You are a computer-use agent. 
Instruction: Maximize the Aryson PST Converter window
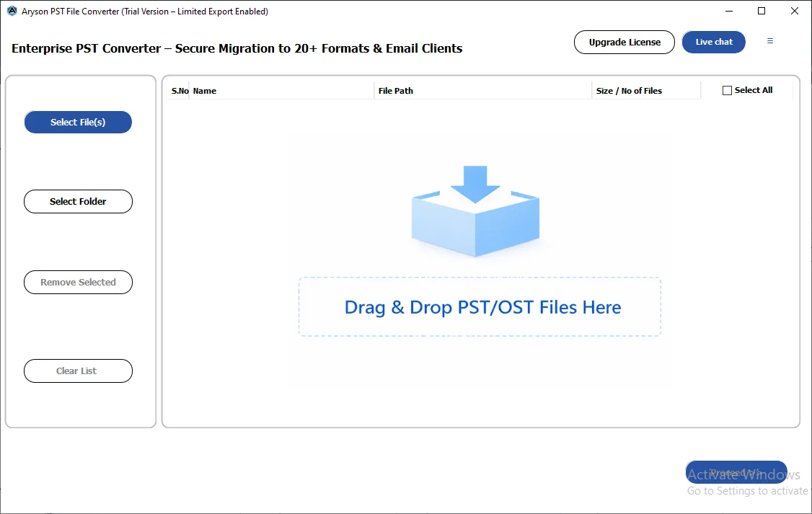[x=762, y=11]
